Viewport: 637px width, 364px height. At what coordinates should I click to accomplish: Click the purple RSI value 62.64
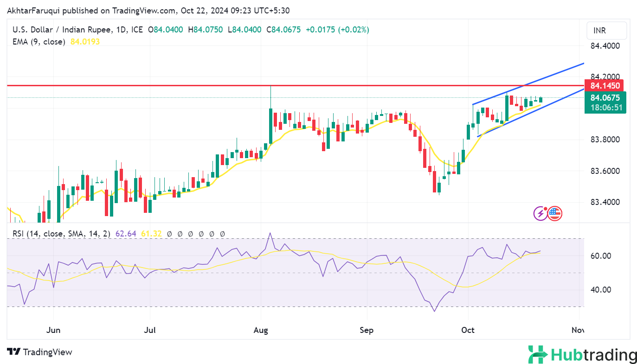128,234
